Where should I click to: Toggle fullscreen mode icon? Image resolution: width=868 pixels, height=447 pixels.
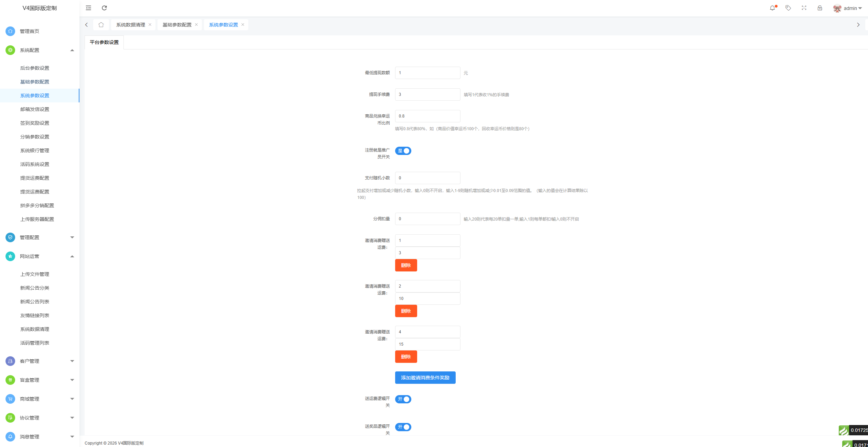804,8
